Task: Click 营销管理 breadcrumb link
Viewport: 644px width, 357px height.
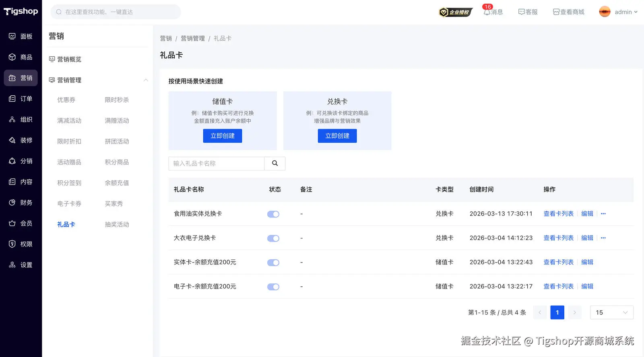Action: 193,38
